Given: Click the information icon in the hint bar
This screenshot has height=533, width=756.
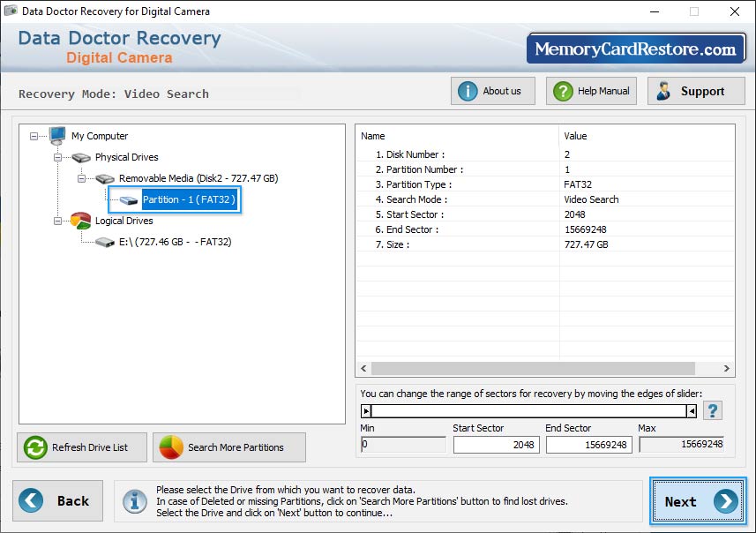Looking at the screenshot, I should (134, 501).
